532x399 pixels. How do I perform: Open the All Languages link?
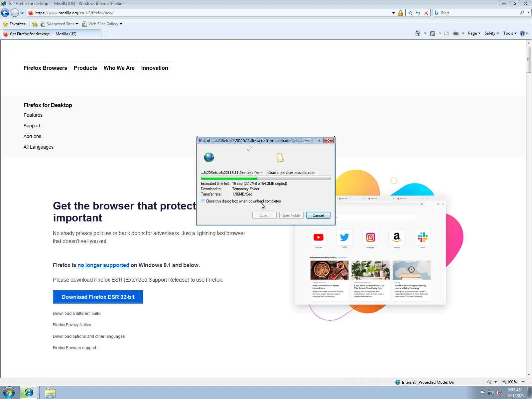click(39, 147)
